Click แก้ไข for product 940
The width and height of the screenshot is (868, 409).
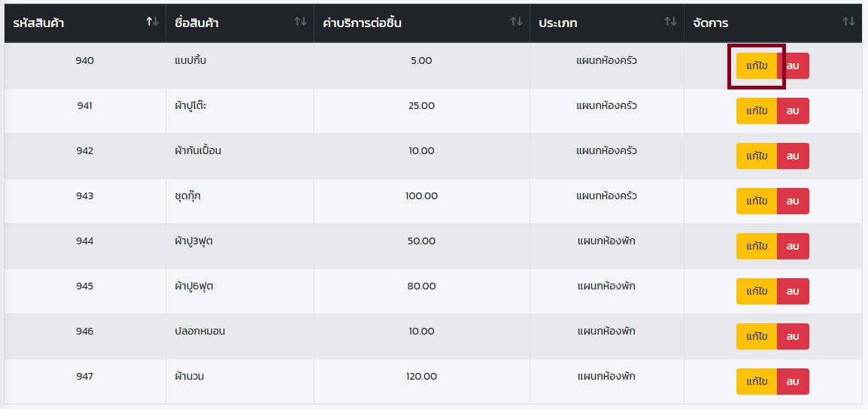pos(757,66)
